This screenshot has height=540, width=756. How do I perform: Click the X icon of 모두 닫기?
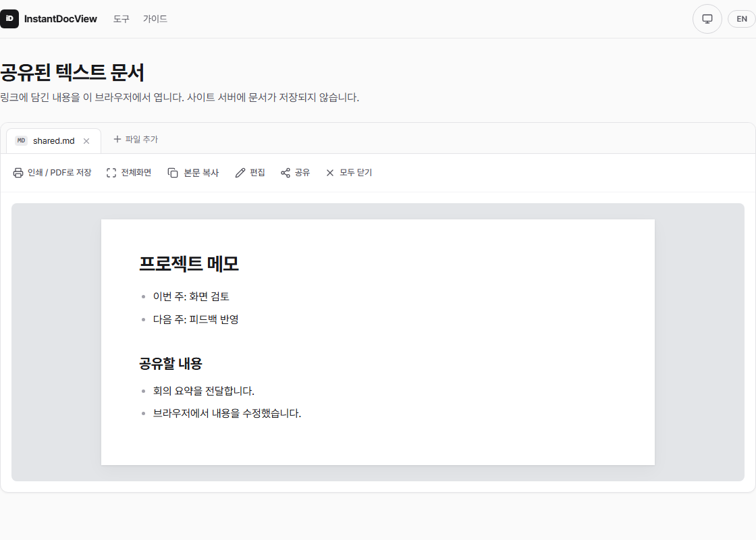click(x=330, y=173)
